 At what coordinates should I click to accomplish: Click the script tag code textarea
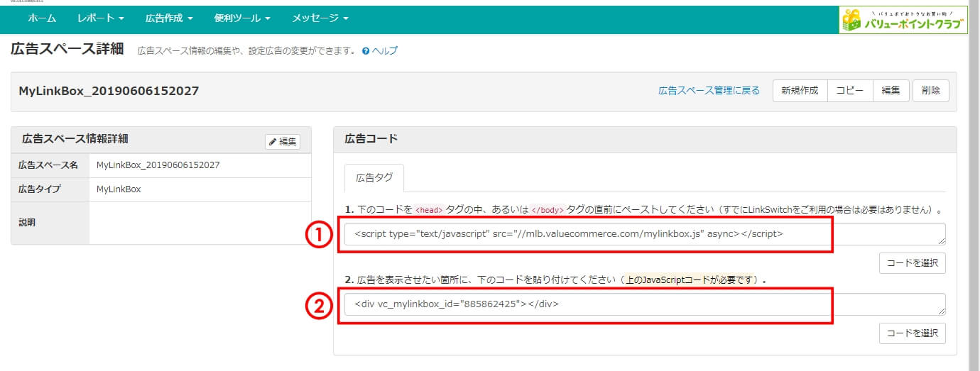(x=645, y=234)
